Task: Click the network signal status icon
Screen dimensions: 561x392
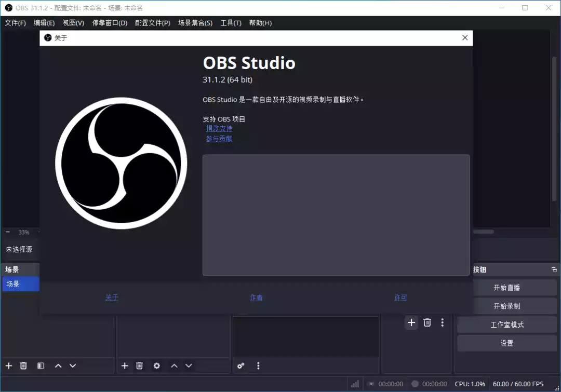Action: (x=355, y=384)
